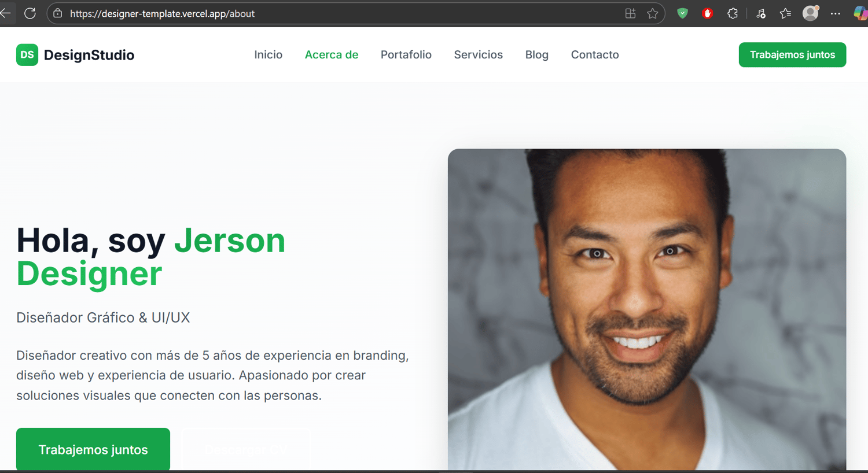868x473 pixels.
Task: Launch Copilot from the toolbar icon
Action: (x=861, y=13)
